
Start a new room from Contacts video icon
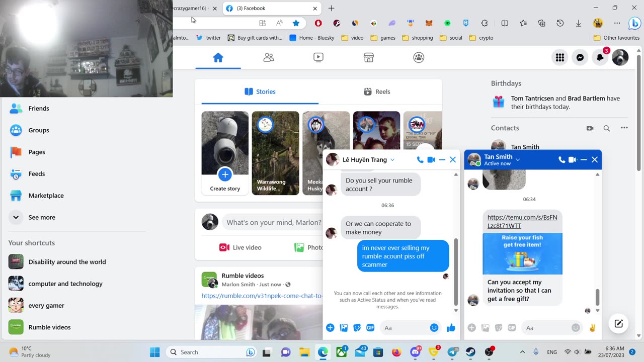590,128
